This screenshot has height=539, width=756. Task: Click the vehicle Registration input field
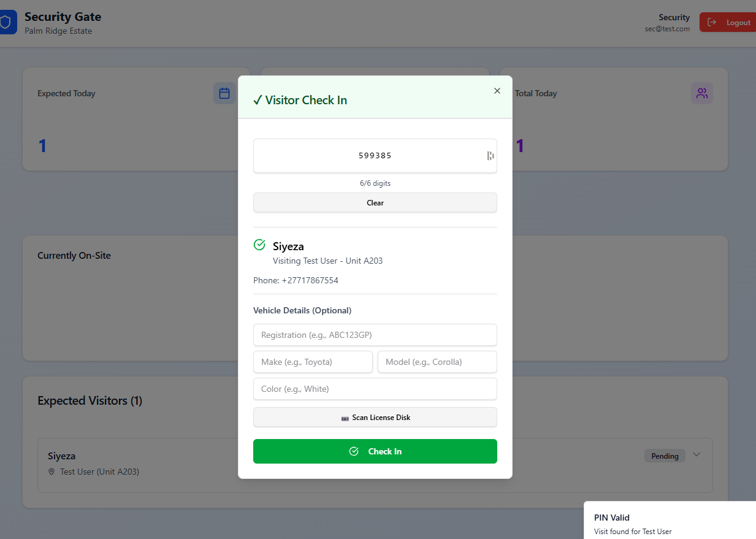[x=375, y=335]
